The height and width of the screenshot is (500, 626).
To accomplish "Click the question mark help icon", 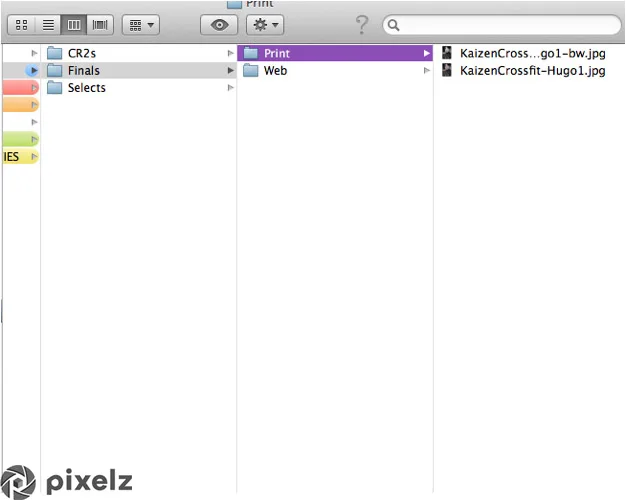I will tap(362, 25).
